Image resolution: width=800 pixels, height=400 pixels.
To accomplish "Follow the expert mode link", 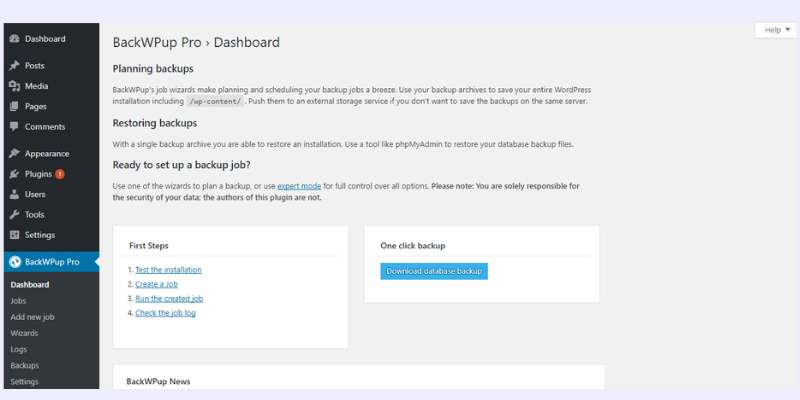I will coord(299,186).
